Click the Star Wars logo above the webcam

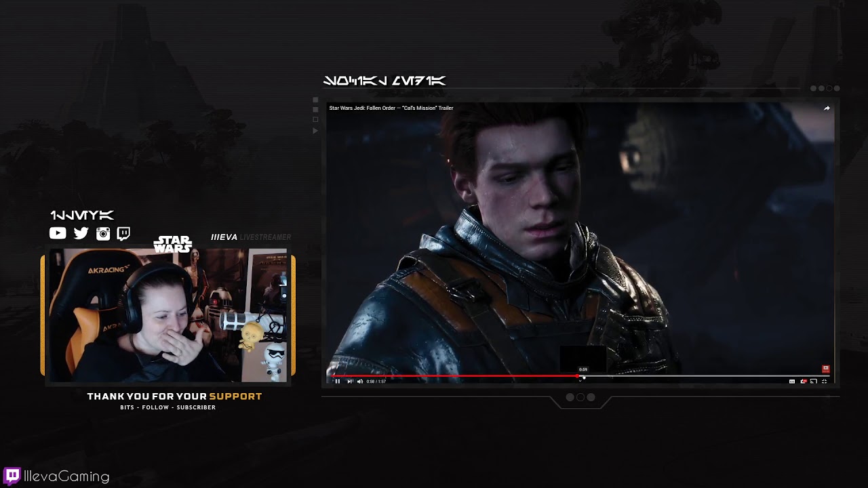(172, 245)
